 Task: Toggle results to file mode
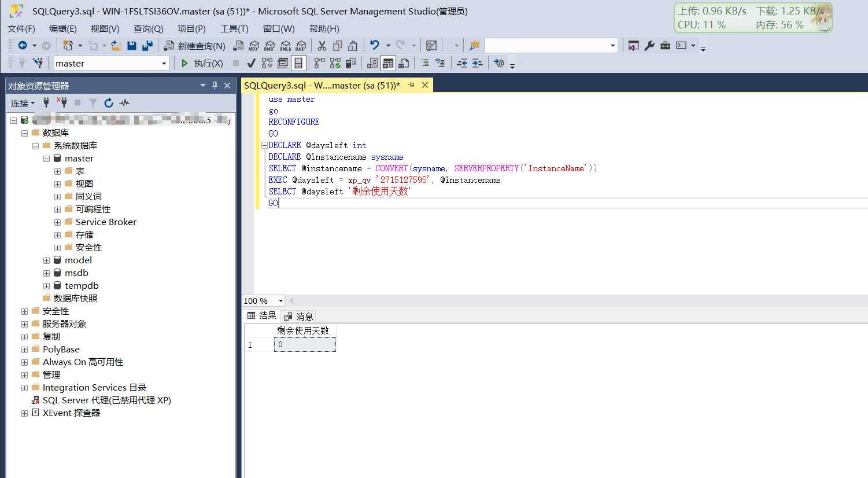coord(404,63)
